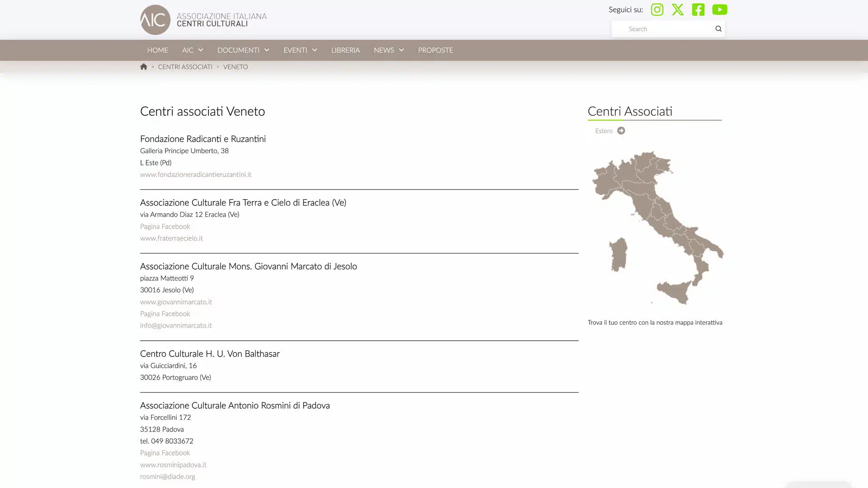Click the Centri Associati sidebar heading
The width and height of the screenshot is (868, 488).
[x=630, y=111]
